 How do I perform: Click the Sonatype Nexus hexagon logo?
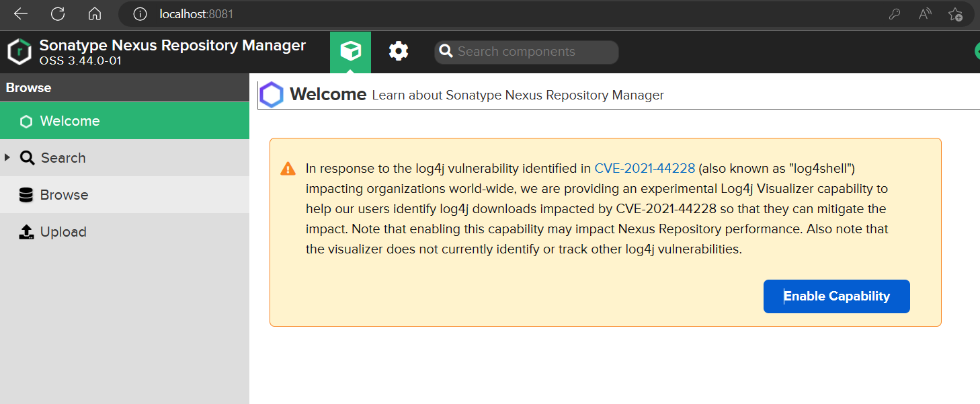pyautogui.click(x=19, y=52)
